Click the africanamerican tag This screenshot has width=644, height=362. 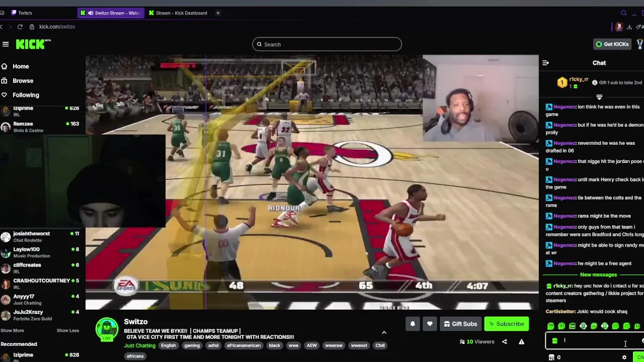(x=244, y=346)
